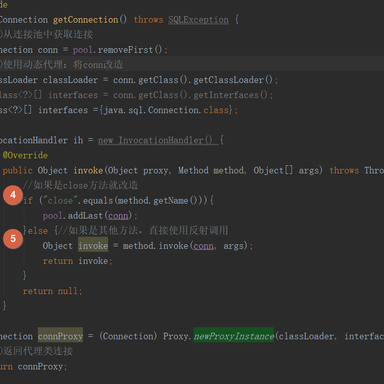Click the comment '返回代理类连接'

pos(36,351)
